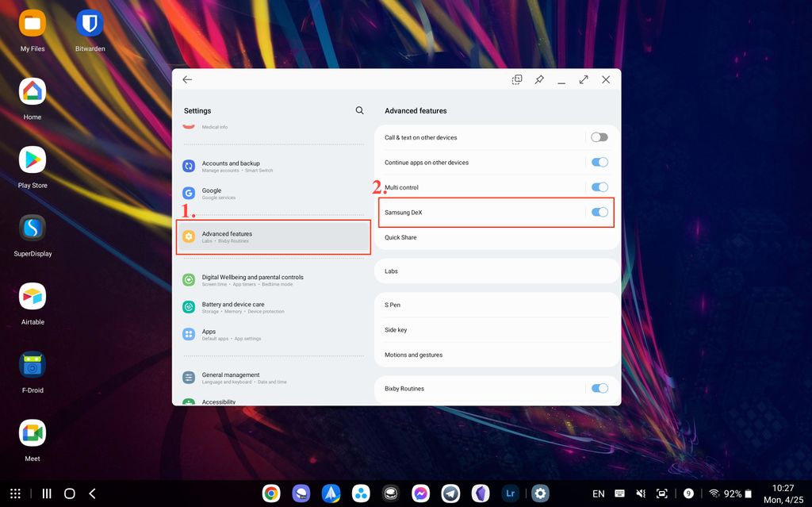Click the Digital Wellbeing icon
The width and height of the screenshot is (812, 507).
(188, 279)
